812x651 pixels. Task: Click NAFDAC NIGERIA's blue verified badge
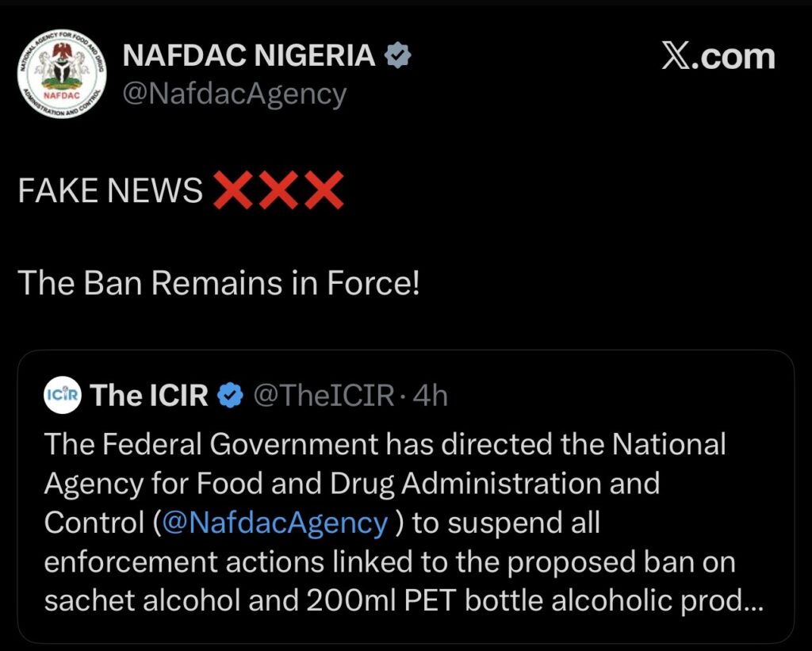pos(396,56)
